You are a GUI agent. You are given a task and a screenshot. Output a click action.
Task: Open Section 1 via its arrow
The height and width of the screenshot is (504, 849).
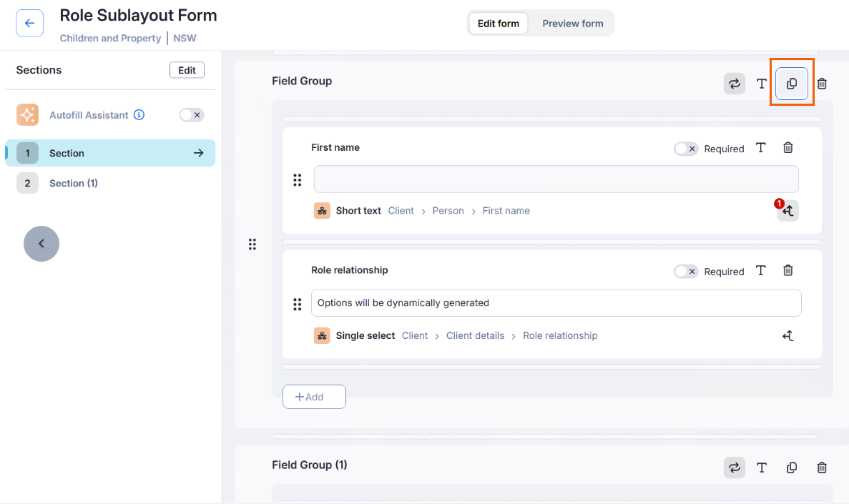click(x=198, y=153)
